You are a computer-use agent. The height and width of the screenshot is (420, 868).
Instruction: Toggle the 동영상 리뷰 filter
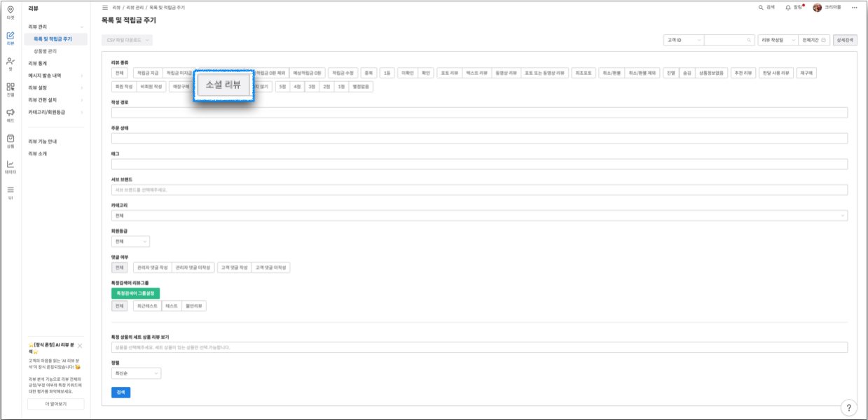point(506,72)
